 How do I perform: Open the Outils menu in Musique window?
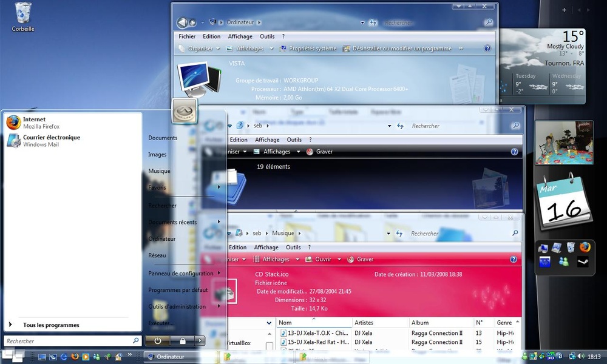[293, 247]
